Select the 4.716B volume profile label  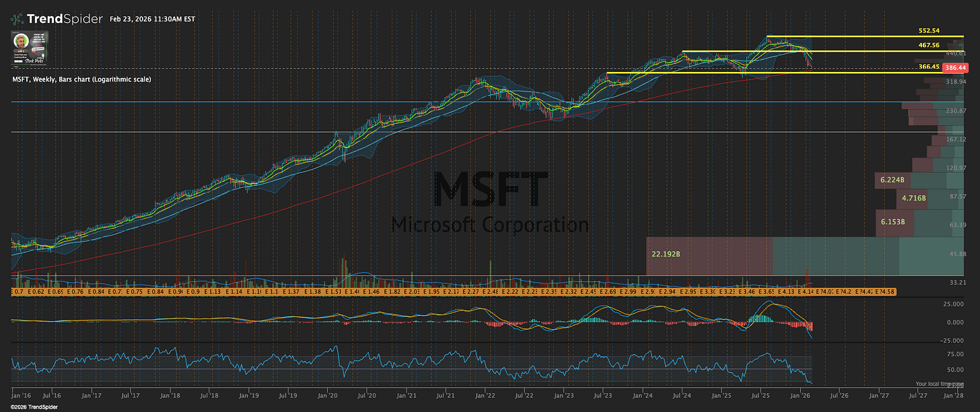click(914, 199)
